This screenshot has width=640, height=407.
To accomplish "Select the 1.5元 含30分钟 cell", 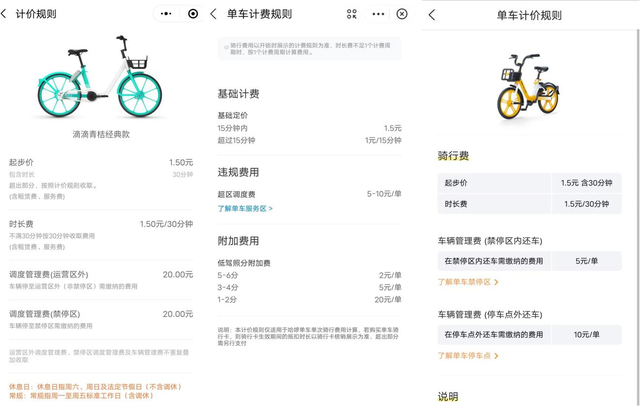I will click(x=587, y=183).
